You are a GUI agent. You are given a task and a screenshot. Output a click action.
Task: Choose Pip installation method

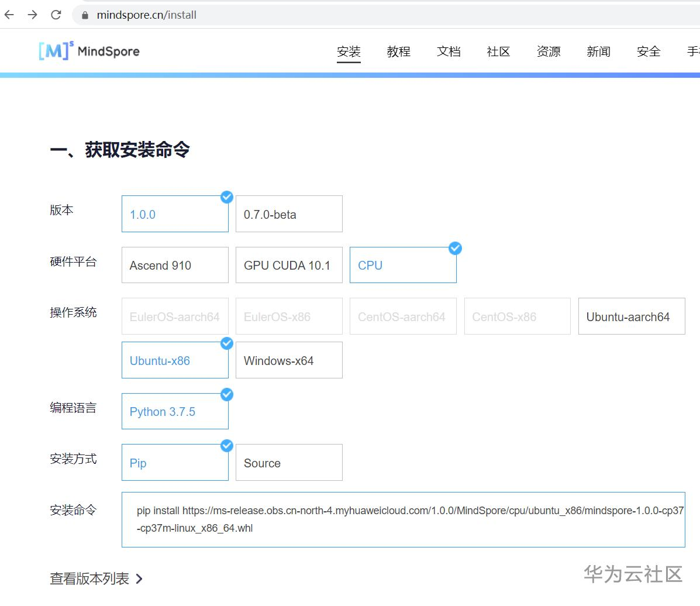(175, 462)
